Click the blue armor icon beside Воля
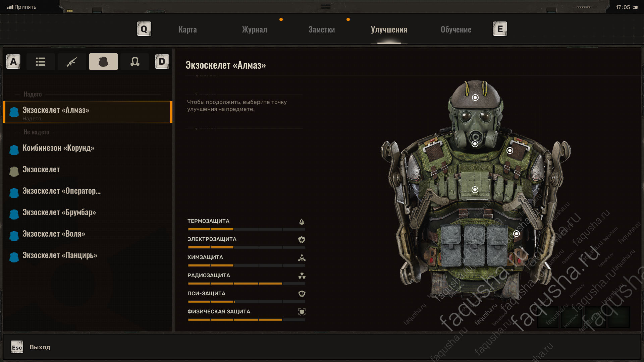 pyautogui.click(x=14, y=236)
